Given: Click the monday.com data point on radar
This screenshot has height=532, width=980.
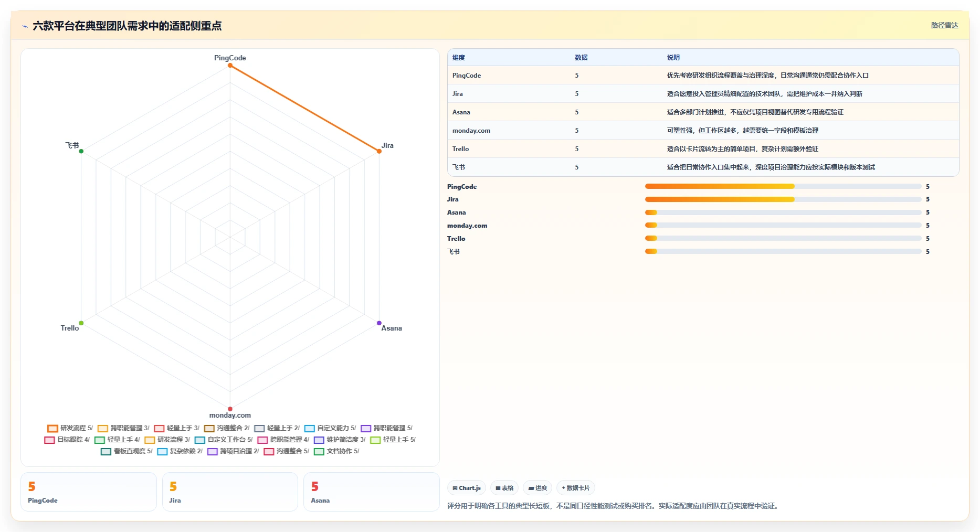Looking at the screenshot, I should click(x=230, y=409).
